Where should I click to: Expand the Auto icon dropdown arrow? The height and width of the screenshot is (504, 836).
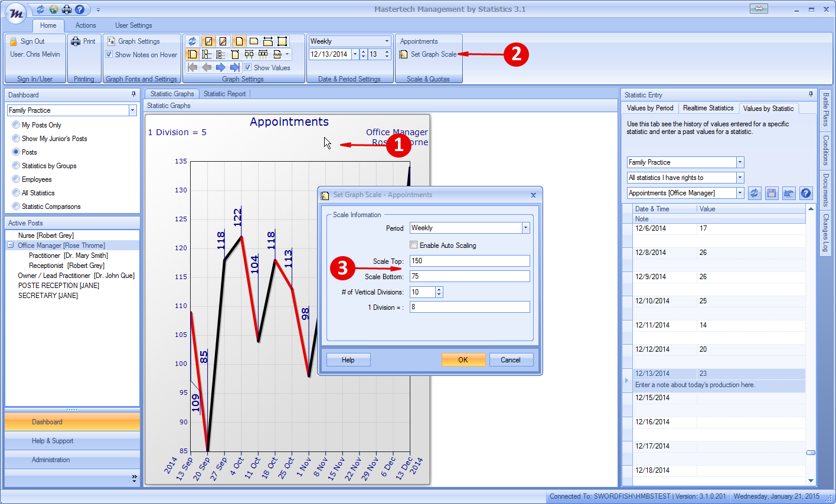click(x=288, y=54)
